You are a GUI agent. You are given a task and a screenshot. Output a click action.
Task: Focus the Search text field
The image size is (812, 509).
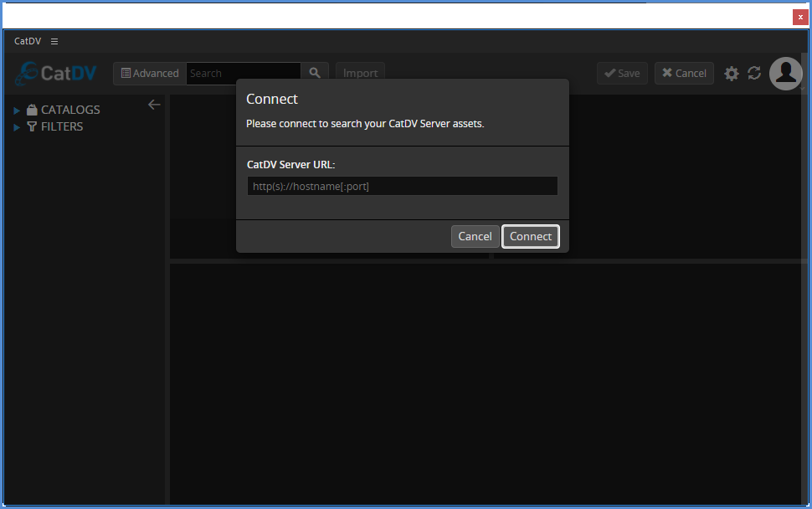coord(244,74)
